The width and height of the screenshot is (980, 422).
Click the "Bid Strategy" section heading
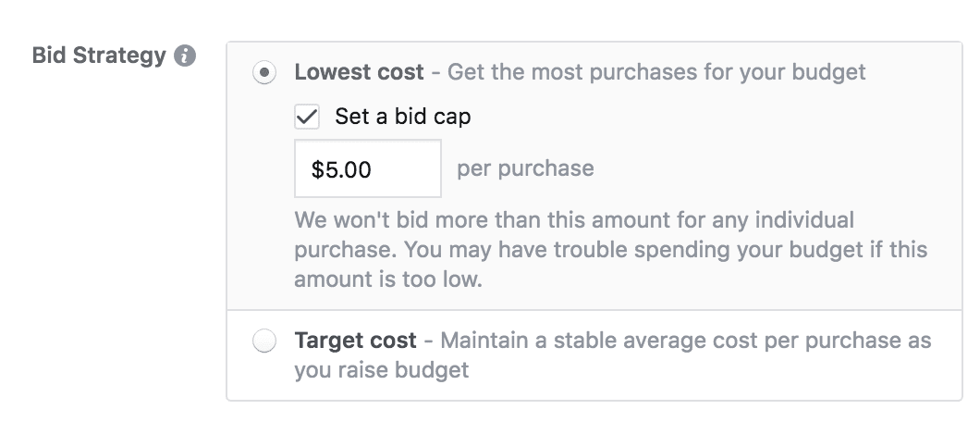click(99, 56)
